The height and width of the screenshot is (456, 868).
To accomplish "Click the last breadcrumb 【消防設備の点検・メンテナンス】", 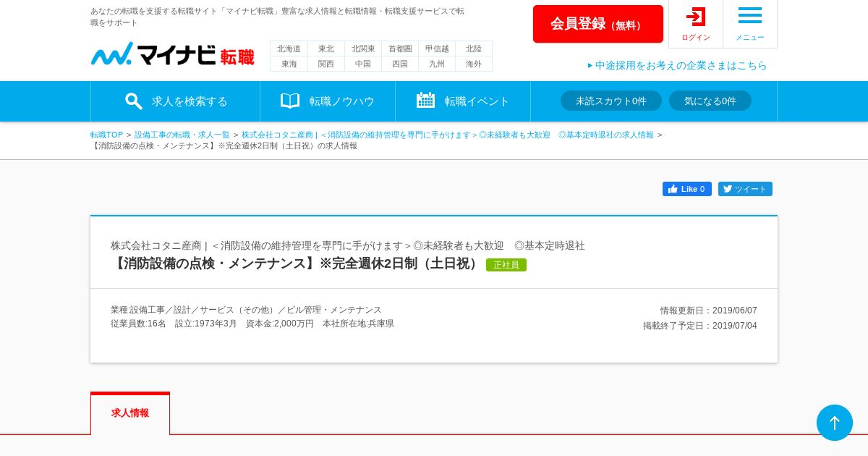I will tap(224, 145).
